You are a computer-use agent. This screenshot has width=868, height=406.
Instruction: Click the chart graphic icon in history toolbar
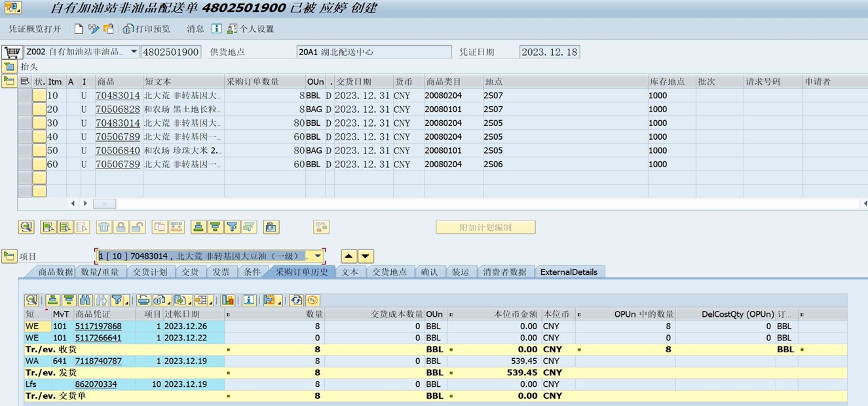(227, 300)
